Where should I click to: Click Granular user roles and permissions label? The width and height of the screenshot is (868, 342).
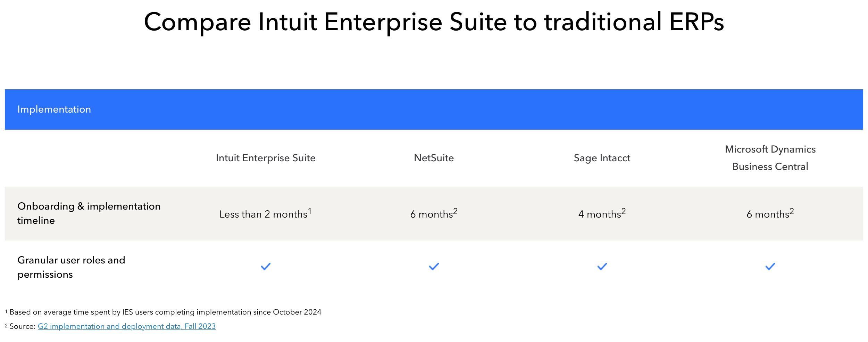[71, 267]
